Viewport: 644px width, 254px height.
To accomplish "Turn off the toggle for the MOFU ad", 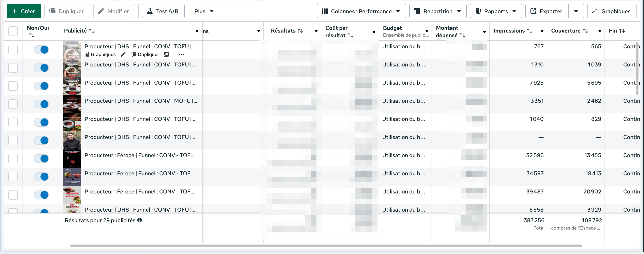I will pos(41,104).
